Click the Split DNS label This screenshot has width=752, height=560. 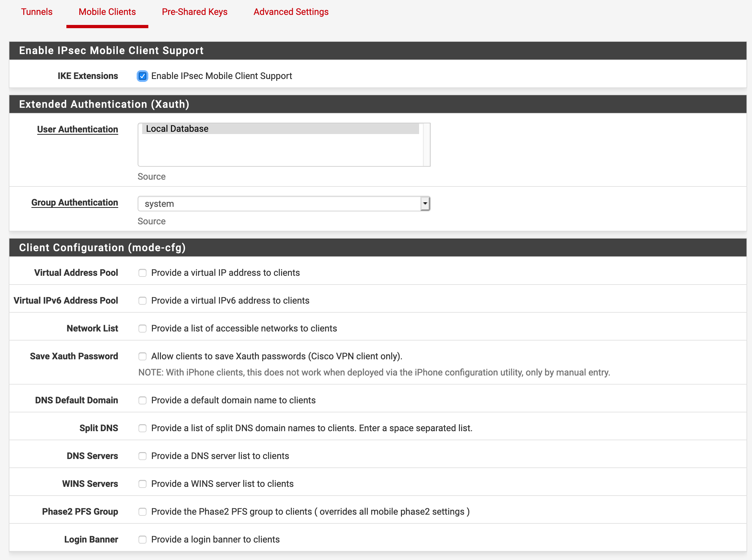pyautogui.click(x=99, y=428)
